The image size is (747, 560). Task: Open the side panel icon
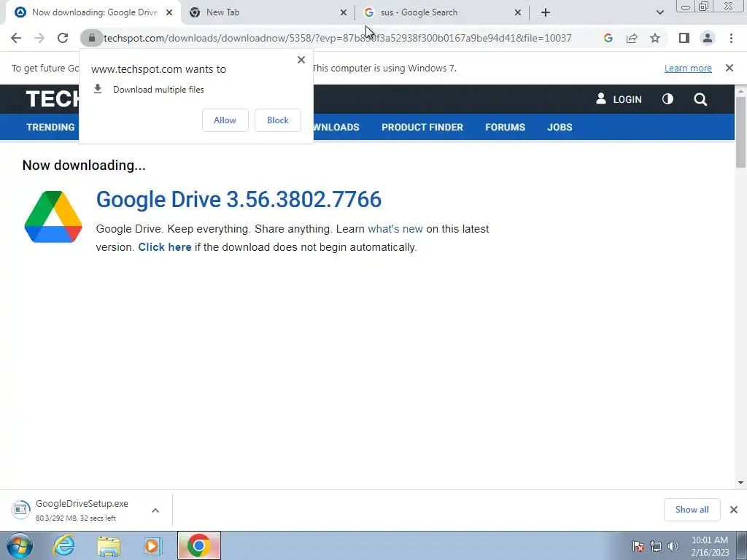(x=684, y=38)
